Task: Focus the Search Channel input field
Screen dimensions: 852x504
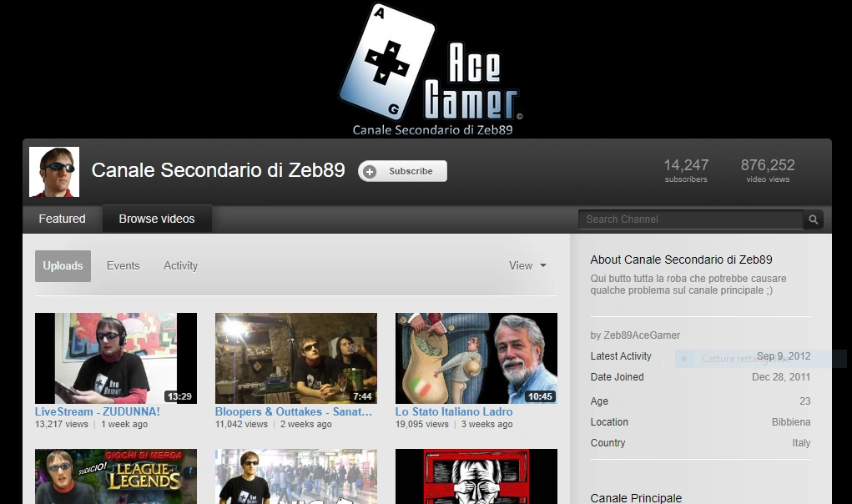Action: coord(691,219)
